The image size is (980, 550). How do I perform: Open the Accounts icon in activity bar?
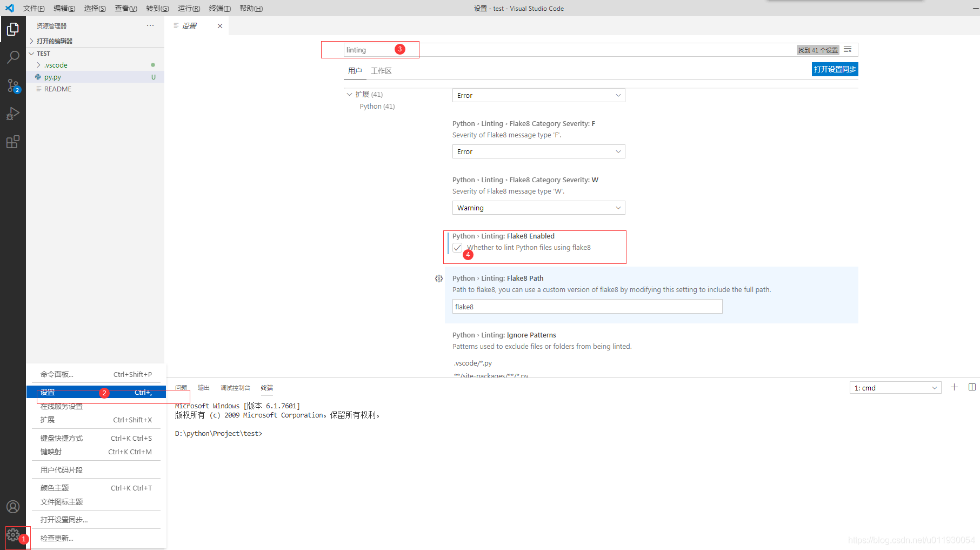[13, 507]
